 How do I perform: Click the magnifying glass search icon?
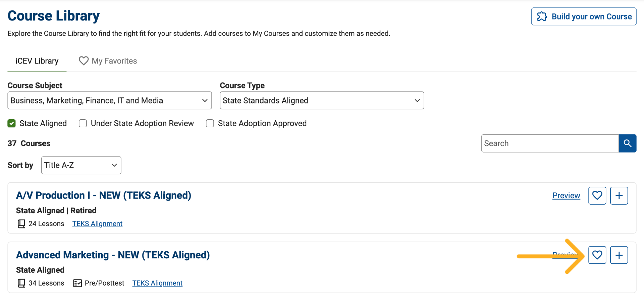pos(627,143)
